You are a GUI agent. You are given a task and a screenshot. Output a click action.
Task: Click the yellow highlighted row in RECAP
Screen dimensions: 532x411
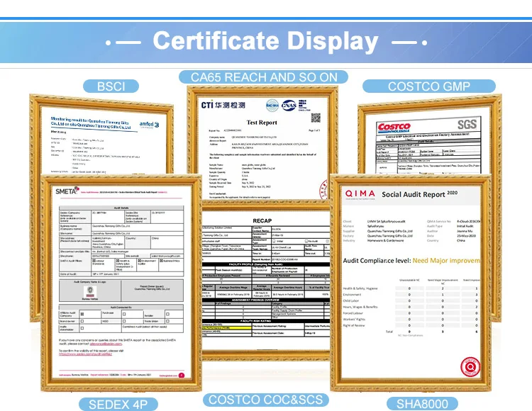[227, 328]
